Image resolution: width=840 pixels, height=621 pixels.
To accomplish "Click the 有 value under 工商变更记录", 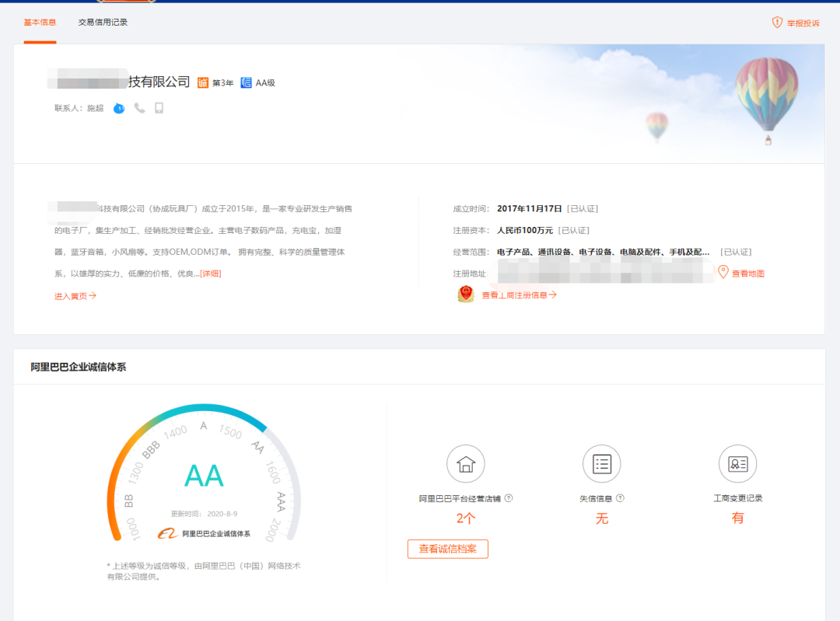I will (x=737, y=518).
